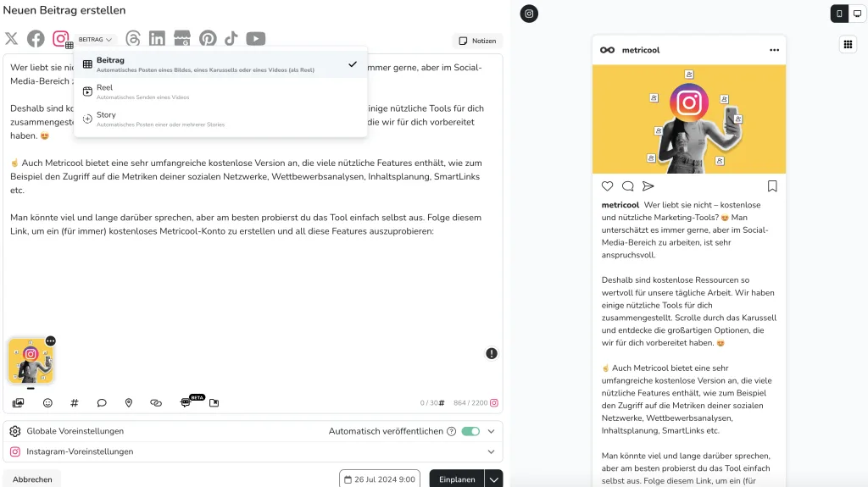This screenshot has height=487, width=868.
Task: Click the TikTok network icon
Action: pyautogui.click(x=231, y=39)
